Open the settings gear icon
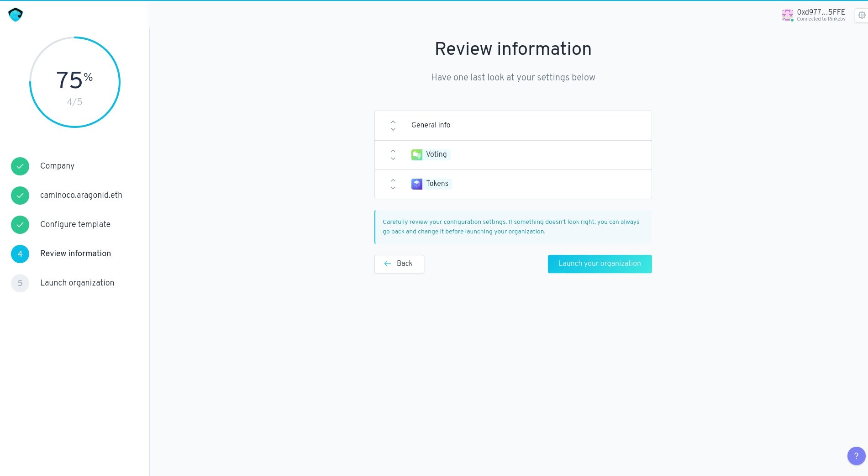The height and width of the screenshot is (476, 868). 862,15
